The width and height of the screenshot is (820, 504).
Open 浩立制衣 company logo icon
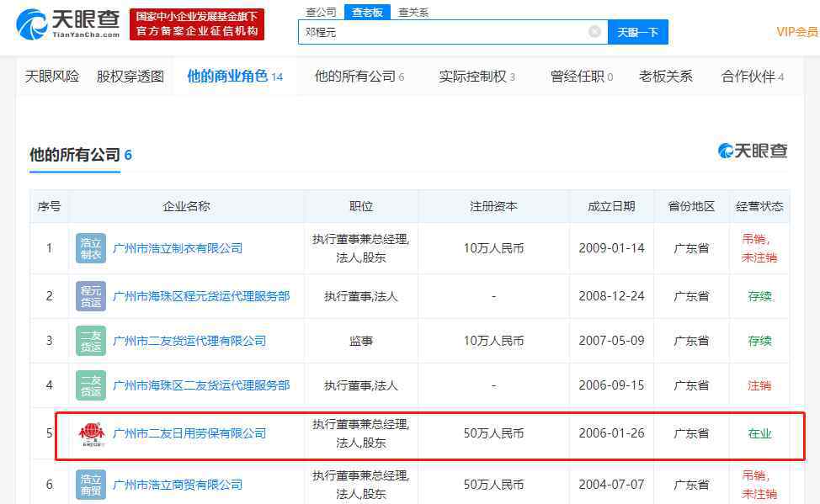tap(90, 248)
